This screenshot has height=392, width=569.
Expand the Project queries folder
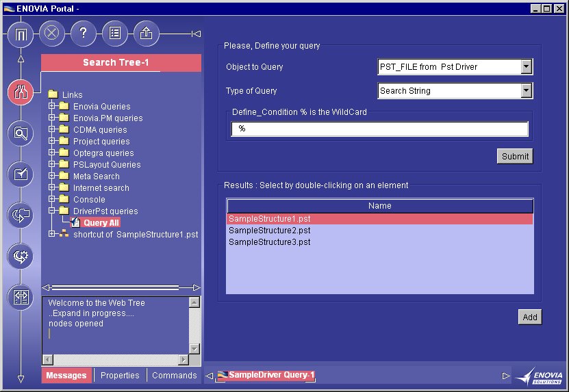pos(51,141)
